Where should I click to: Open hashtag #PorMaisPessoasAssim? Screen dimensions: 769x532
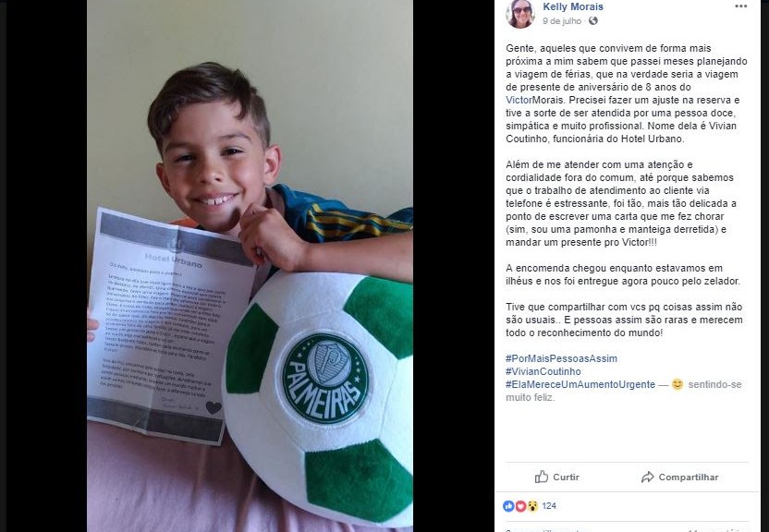pos(562,358)
